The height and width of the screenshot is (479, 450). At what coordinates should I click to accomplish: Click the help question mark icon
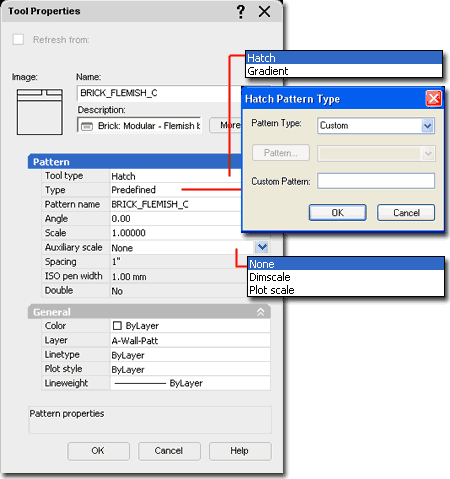pos(241,12)
